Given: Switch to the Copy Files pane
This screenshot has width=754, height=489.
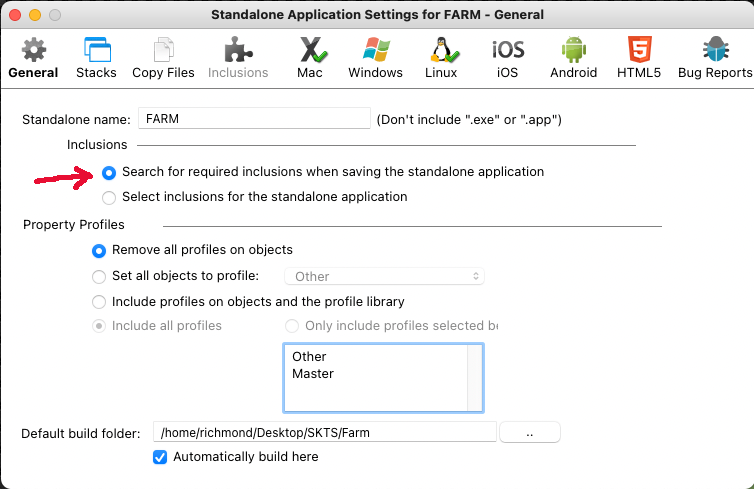Looking at the screenshot, I should click(163, 52).
